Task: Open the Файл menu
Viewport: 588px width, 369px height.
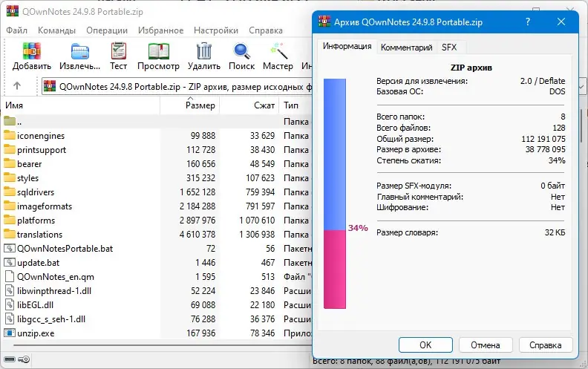Action: (x=16, y=30)
